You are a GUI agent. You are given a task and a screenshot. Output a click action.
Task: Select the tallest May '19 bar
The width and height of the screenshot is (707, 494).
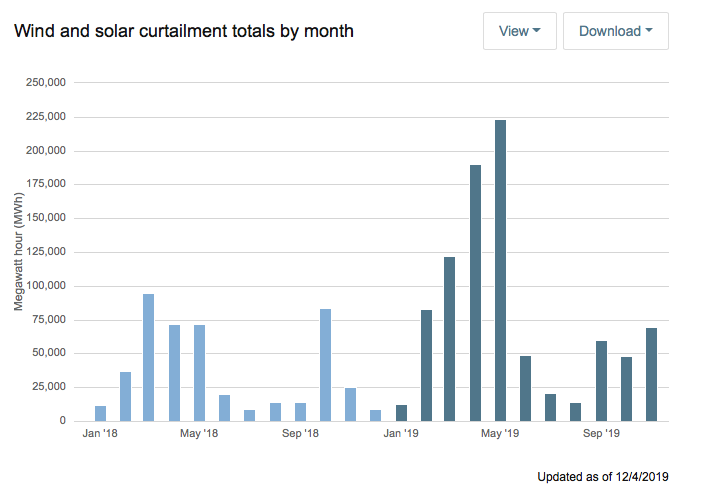tap(500, 270)
